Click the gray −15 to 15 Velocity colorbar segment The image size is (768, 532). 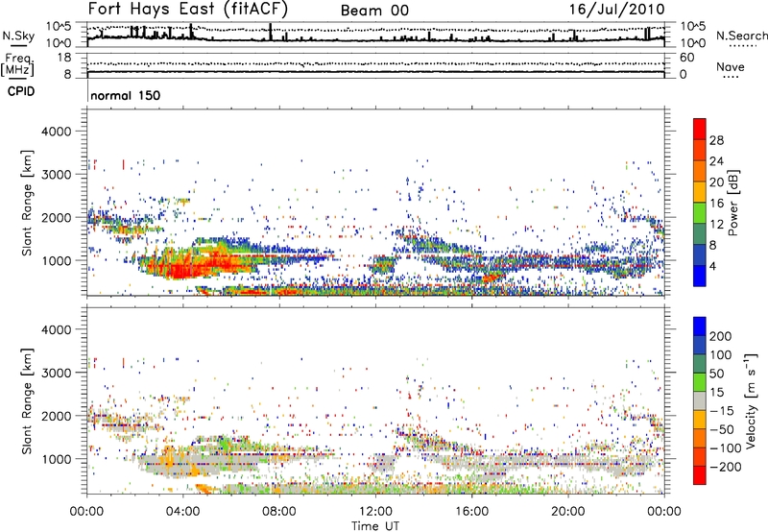[700, 401]
